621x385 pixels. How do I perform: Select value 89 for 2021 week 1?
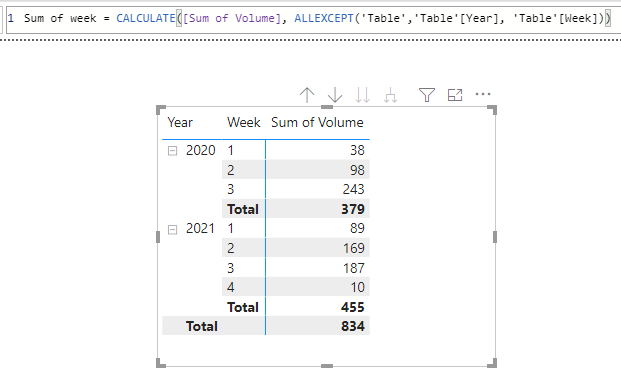point(357,228)
